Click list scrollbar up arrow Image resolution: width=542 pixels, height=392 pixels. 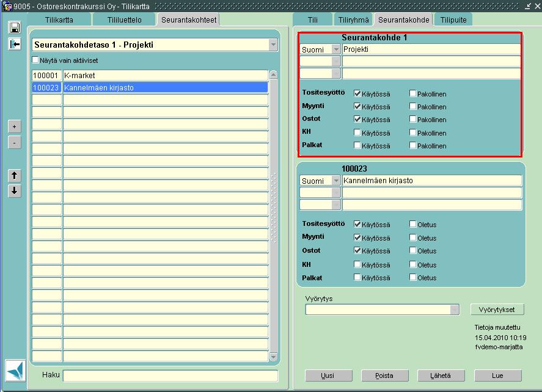pos(273,74)
